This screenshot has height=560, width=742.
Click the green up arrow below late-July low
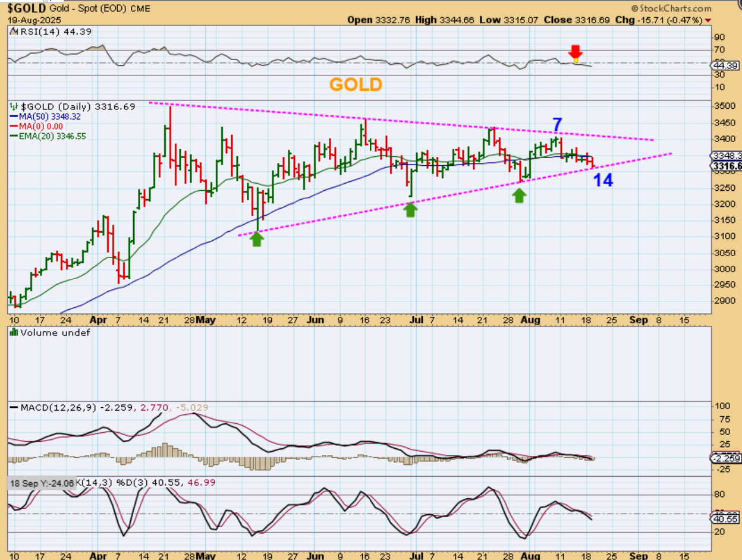(x=520, y=195)
